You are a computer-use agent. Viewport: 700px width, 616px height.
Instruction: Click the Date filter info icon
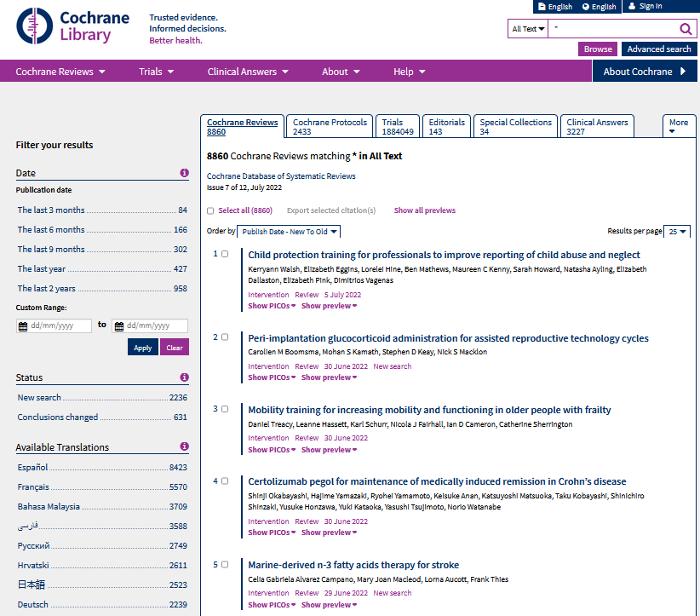[x=184, y=173]
